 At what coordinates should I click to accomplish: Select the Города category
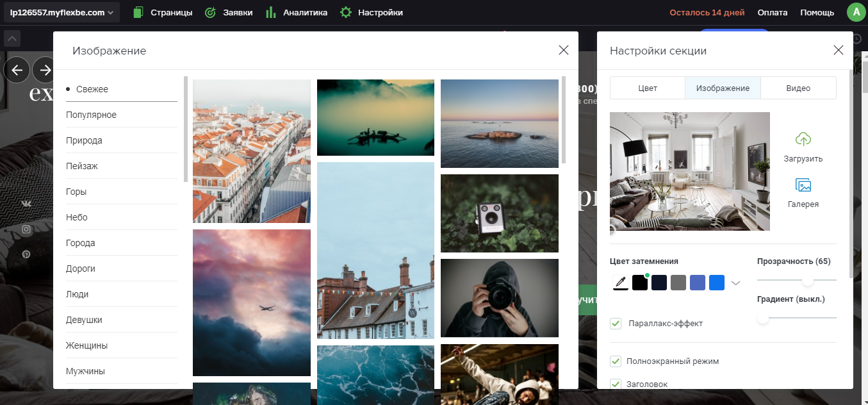coord(122,243)
